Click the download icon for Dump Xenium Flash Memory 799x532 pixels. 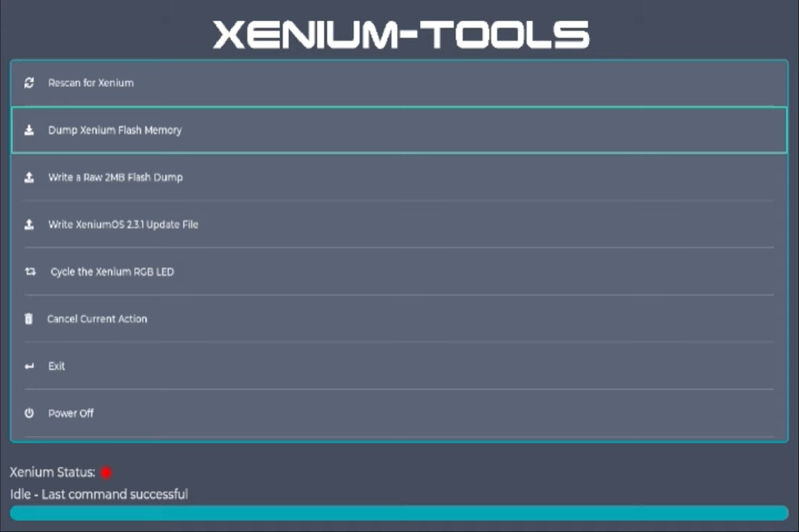pyautogui.click(x=29, y=130)
